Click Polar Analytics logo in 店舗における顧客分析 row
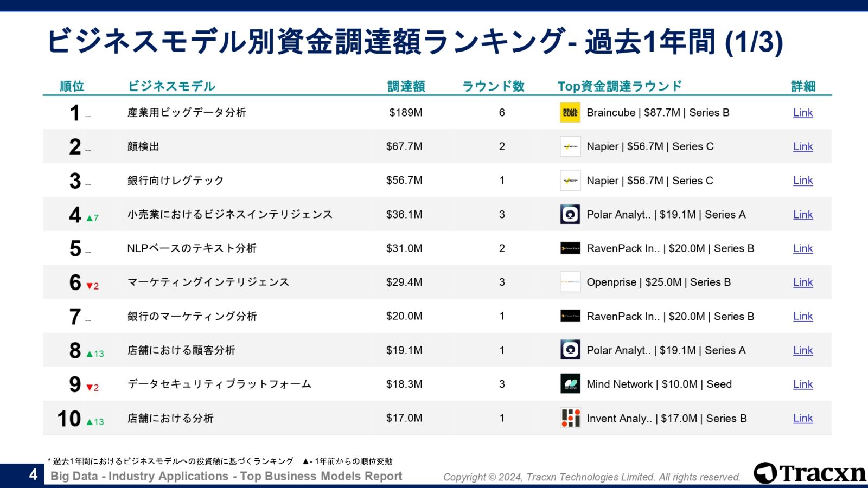This screenshot has height=488, width=868. point(570,350)
